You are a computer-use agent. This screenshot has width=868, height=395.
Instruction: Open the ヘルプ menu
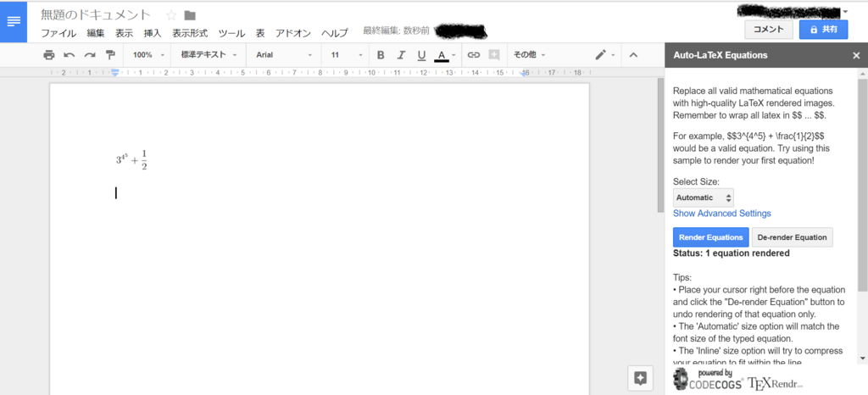pyautogui.click(x=335, y=33)
